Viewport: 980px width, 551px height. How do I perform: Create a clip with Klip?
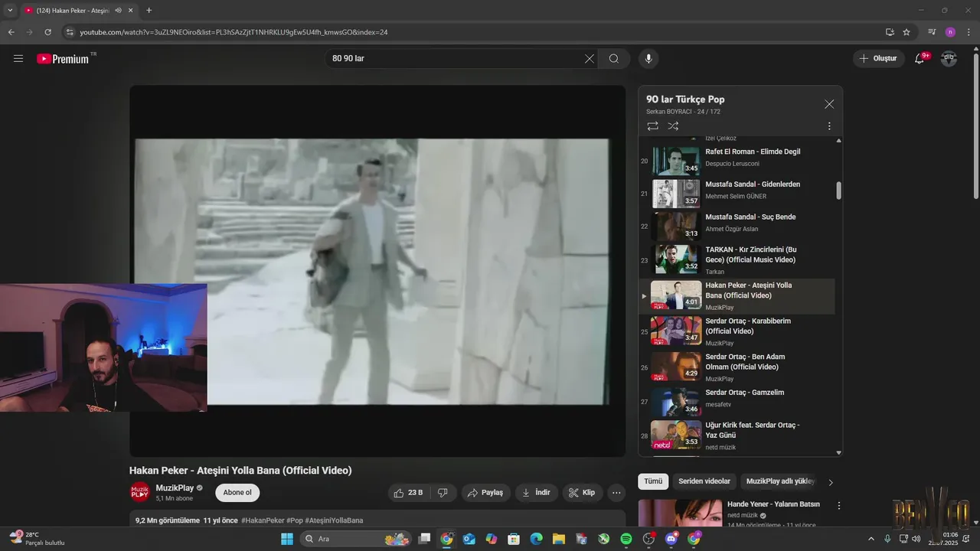[x=582, y=493]
